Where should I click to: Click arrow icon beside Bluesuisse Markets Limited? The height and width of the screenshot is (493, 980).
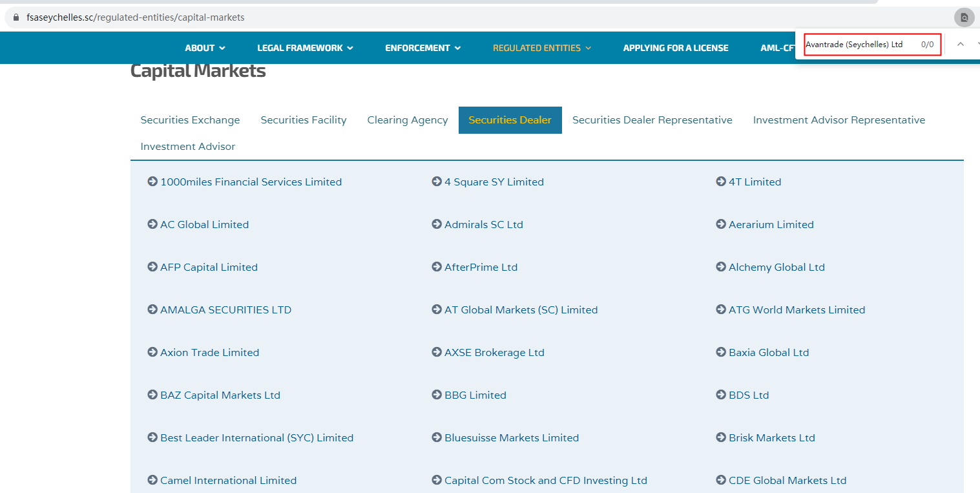pyautogui.click(x=437, y=437)
